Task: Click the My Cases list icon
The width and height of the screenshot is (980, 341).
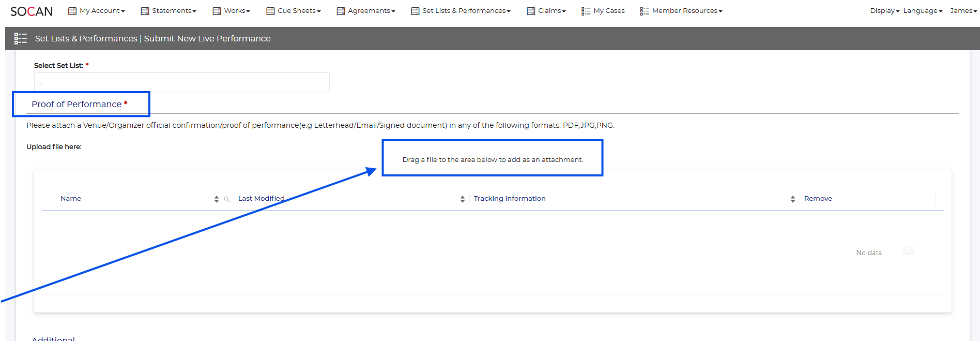Action: tap(586, 11)
